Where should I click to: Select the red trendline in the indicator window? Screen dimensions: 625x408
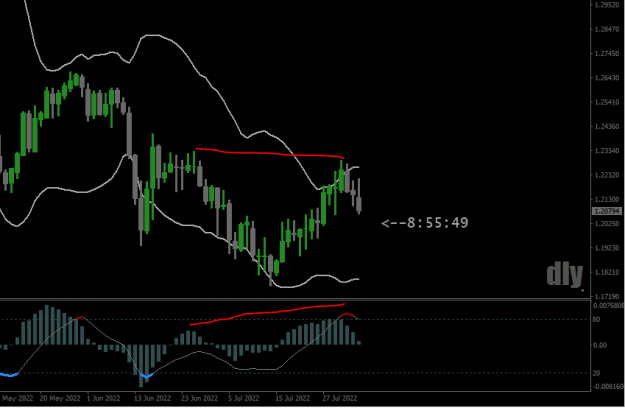(x=267, y=314)
